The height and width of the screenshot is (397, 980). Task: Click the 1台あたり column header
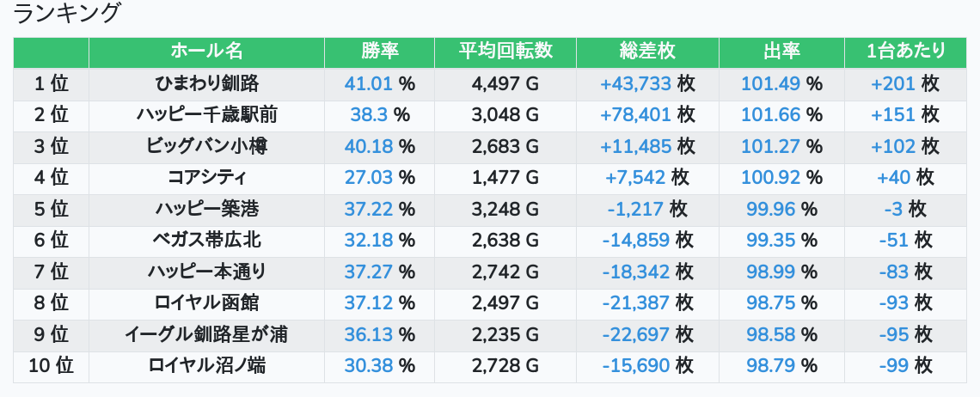[x=905, y=52]
